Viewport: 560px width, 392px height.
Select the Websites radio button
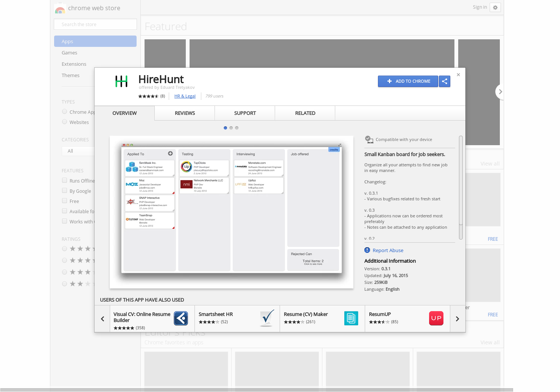pyautogui.click(x=64, y=121)
